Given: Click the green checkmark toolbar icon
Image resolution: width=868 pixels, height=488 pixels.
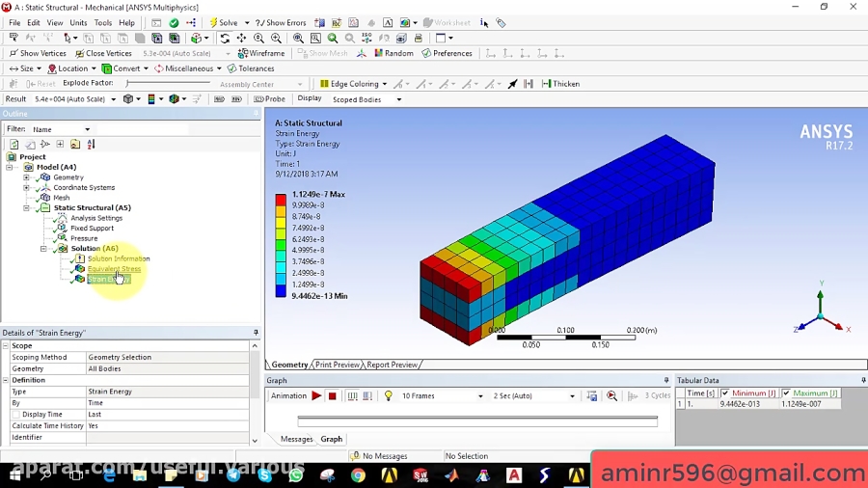Looking at the screenshot, I should click(174, 23).
